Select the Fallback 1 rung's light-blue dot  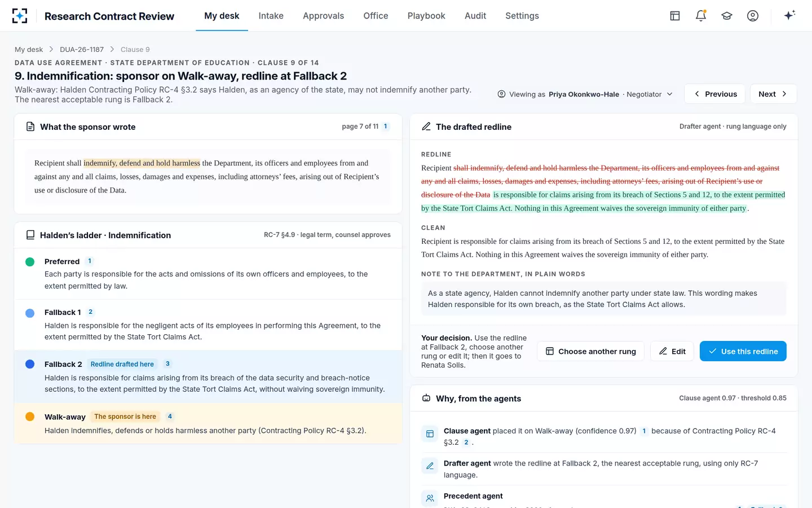(x=30, y=313)
